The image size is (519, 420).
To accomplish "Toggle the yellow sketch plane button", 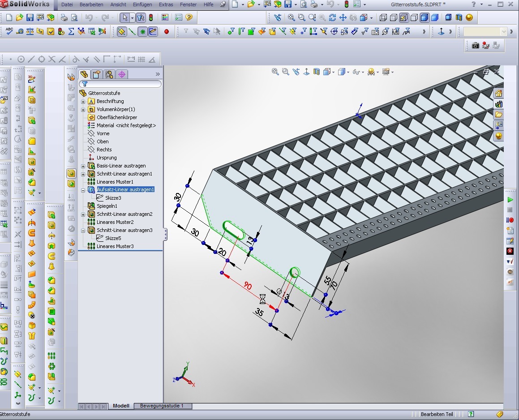I will [121, 32].
